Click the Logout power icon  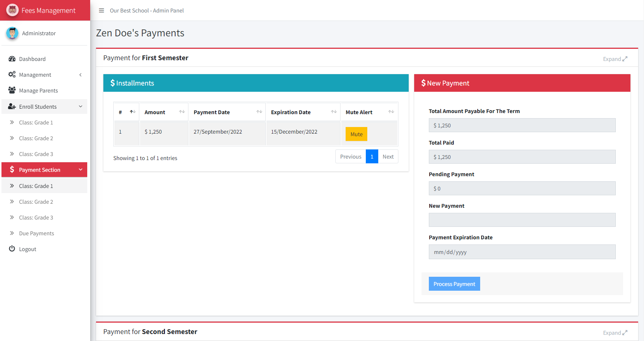point(12,249)
